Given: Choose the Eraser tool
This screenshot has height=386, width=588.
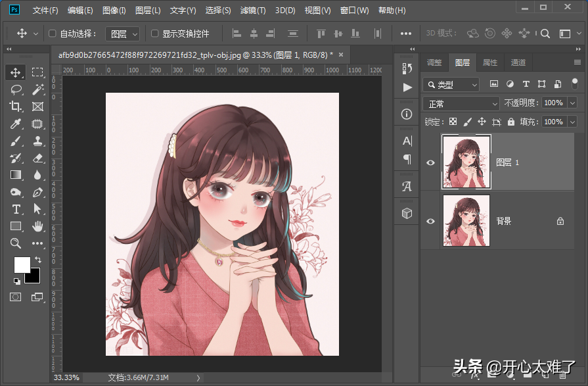Looking at the screenshot, I should (x=37, y=158).
